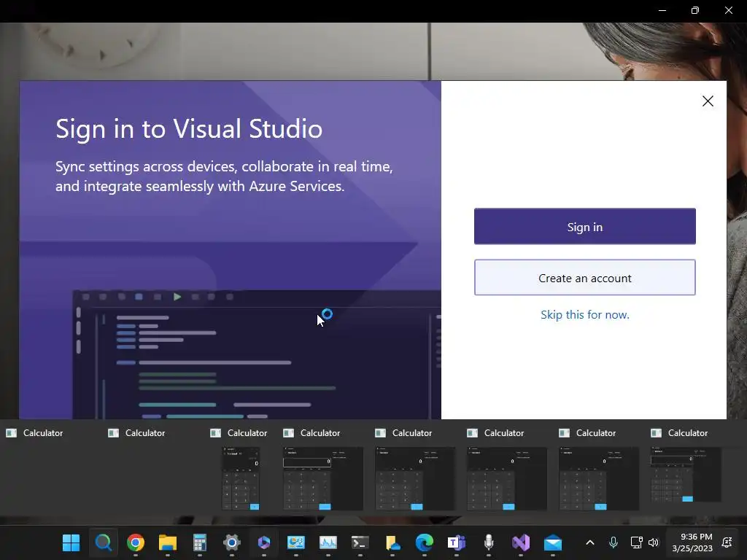Click the blue microphone tray icon
747x560 pixels.
pyautogui.click(x=614, y=542)
